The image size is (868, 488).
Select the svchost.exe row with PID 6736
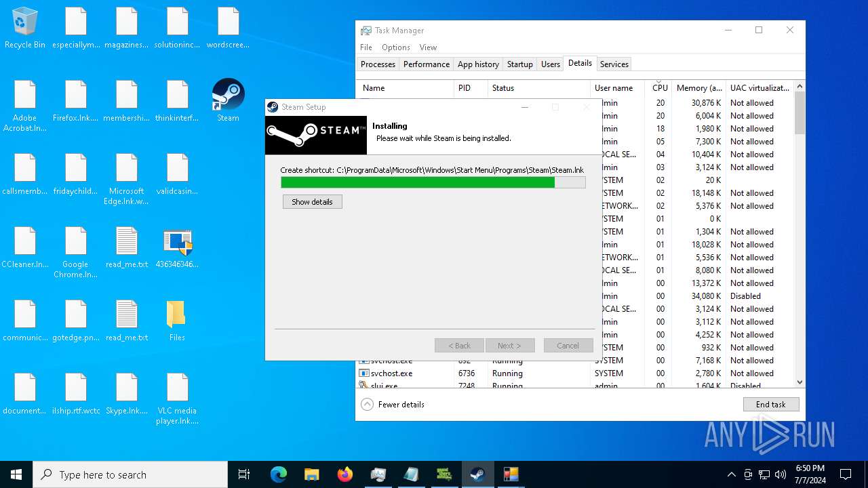(x=576, y=373)
